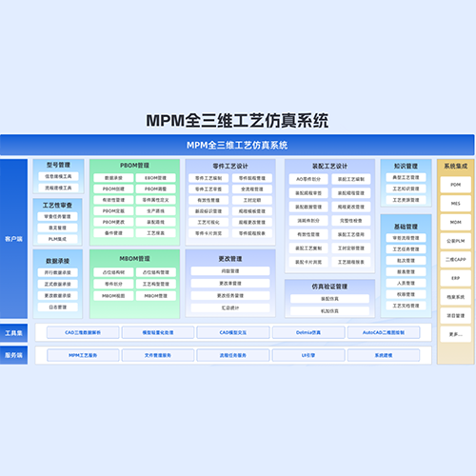This screenshot has height=476, width=476.
Task: Choose MPM工艺服务 service
Action: click(x=83, y=355)
